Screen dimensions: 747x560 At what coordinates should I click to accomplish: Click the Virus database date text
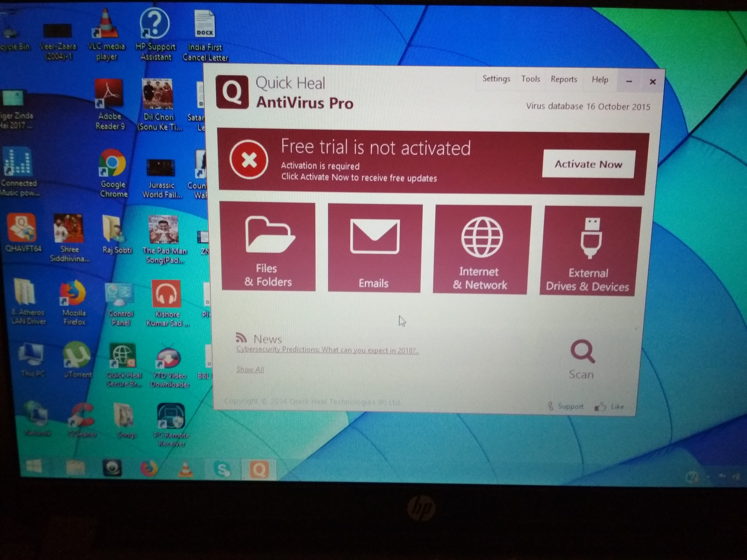tap(588, 106)
